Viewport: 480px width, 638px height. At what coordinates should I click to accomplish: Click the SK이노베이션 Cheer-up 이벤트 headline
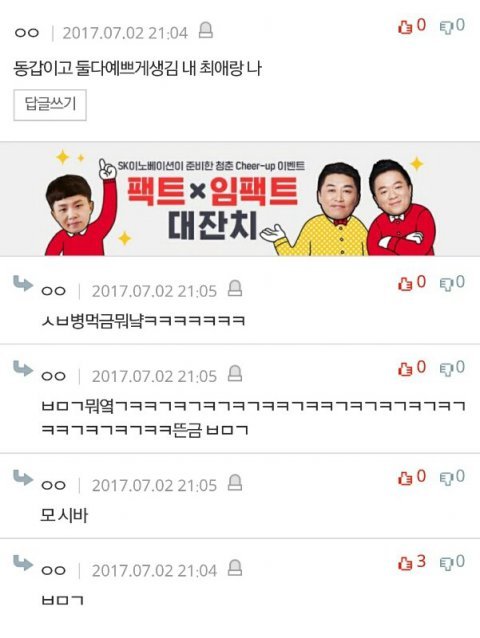(211, 166)
